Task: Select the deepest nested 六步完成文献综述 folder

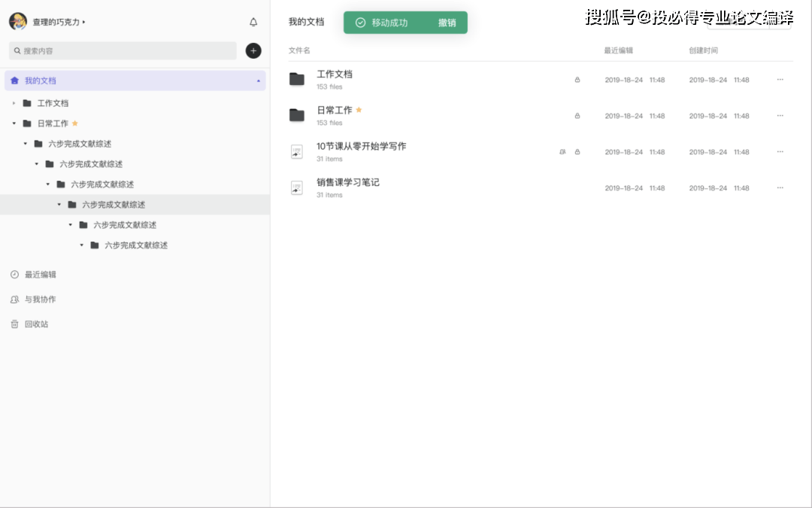Action: (135, 245)
